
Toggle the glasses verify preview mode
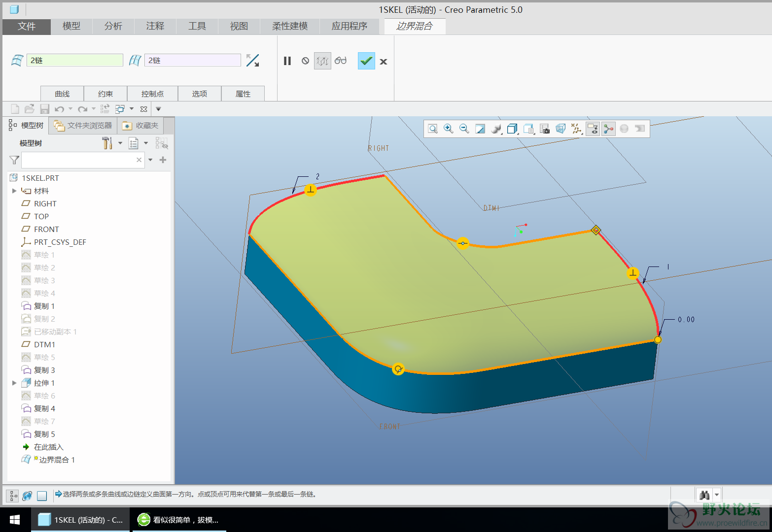point(341,61)
